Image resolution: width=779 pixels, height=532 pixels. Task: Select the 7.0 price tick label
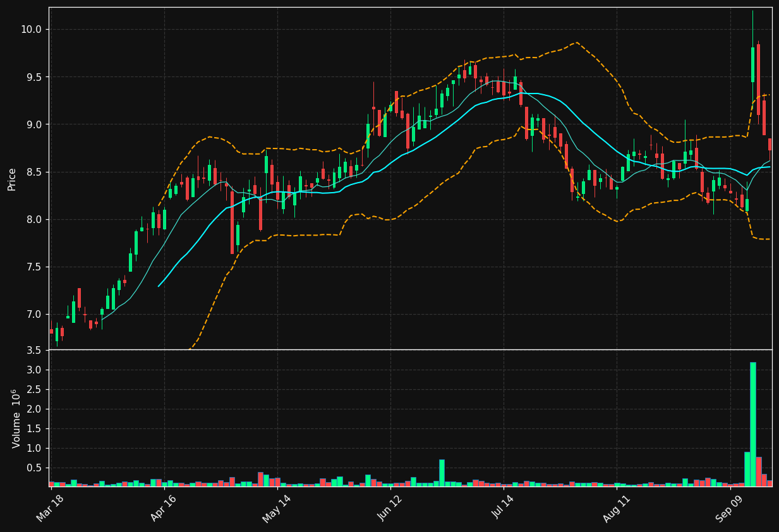coord(33,315)
